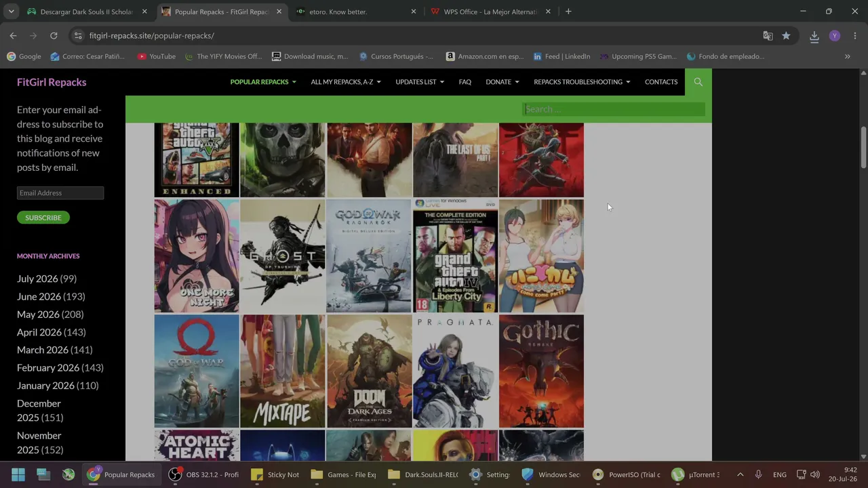
Task: Close the WPS Office tab
Action: click(x=548, y=12)
